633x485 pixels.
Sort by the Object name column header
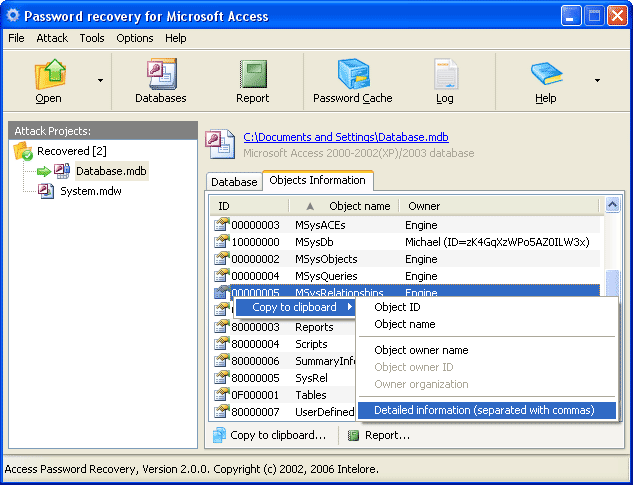coord(344,206)
